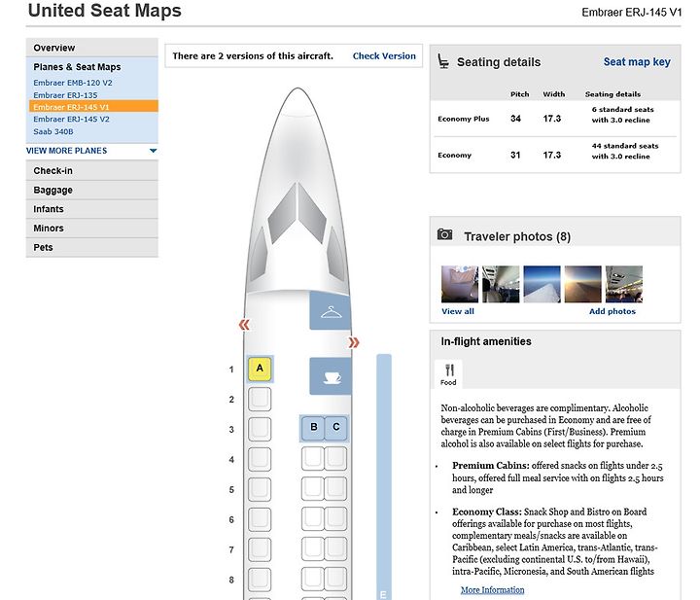Open the sunset wing traveler photo

pos(582,284)
